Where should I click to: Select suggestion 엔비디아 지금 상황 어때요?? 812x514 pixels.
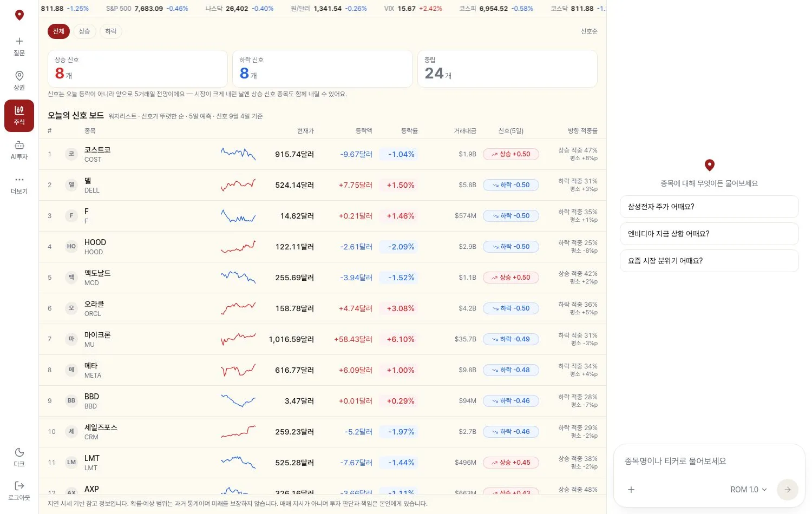click(709, 234)
